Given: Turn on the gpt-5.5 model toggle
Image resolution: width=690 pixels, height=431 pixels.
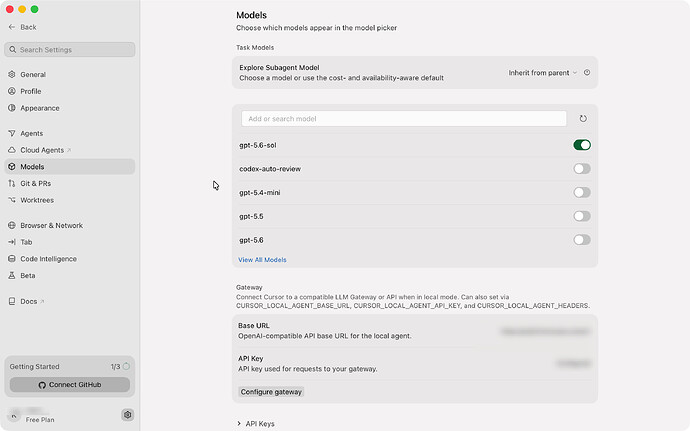Looking at the screenshot, I should pyautogui.click(x=582, y=216).
